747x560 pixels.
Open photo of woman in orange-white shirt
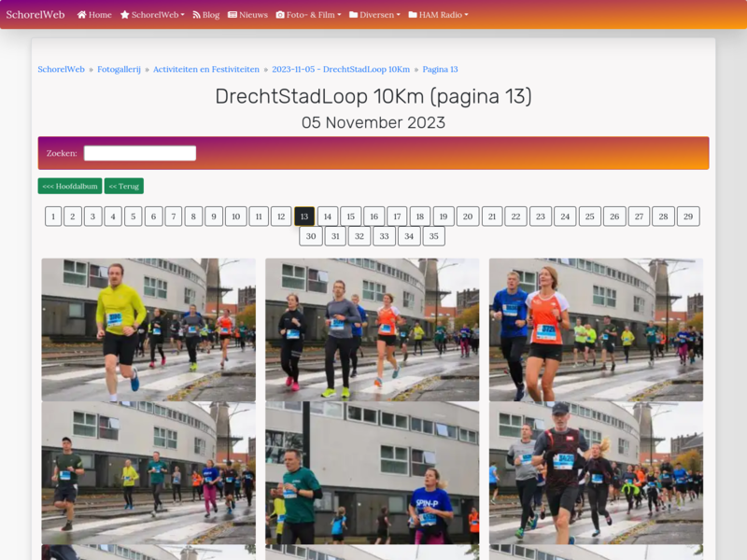click(596, 329)
